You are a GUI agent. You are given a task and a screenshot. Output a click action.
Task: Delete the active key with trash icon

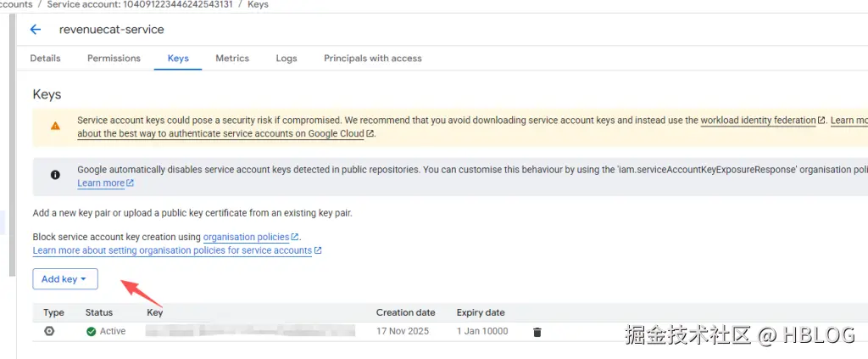coord(537,332)
